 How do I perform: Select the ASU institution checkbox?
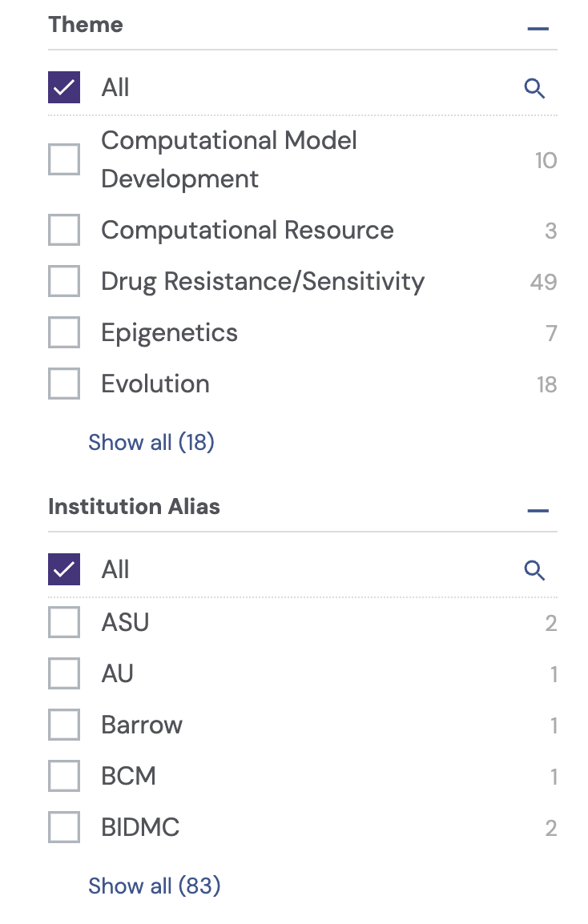[64, 622]
